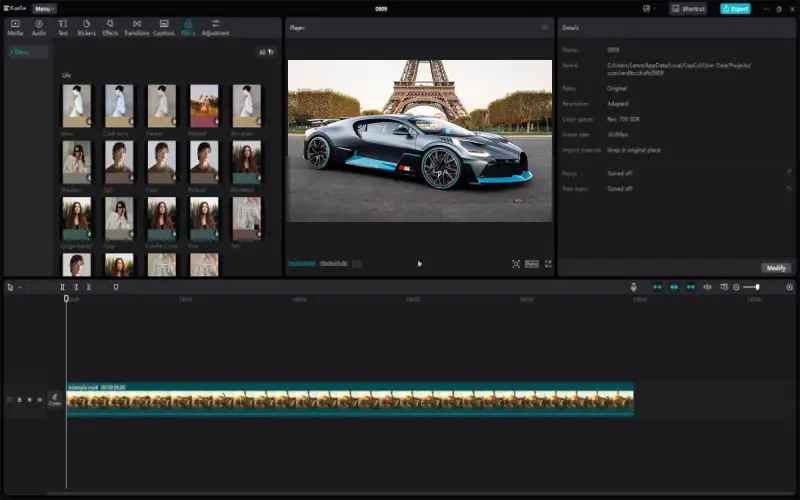Viewport: 800px width, 500px height.
Task: Mute the main video track
Action: pos(39,399)
